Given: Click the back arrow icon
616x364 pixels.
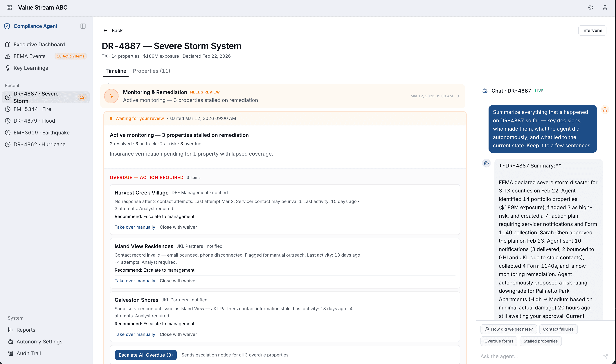Looking at the screenshot, I should (105, 30).
